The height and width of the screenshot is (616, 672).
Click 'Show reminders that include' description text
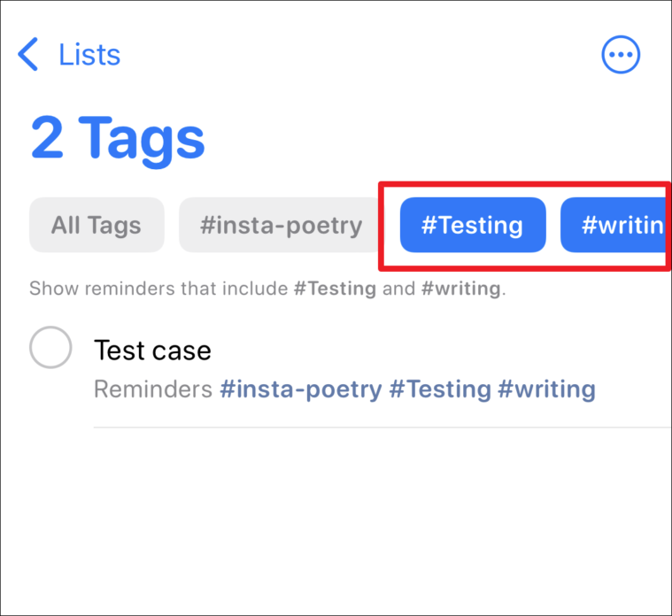158,289
